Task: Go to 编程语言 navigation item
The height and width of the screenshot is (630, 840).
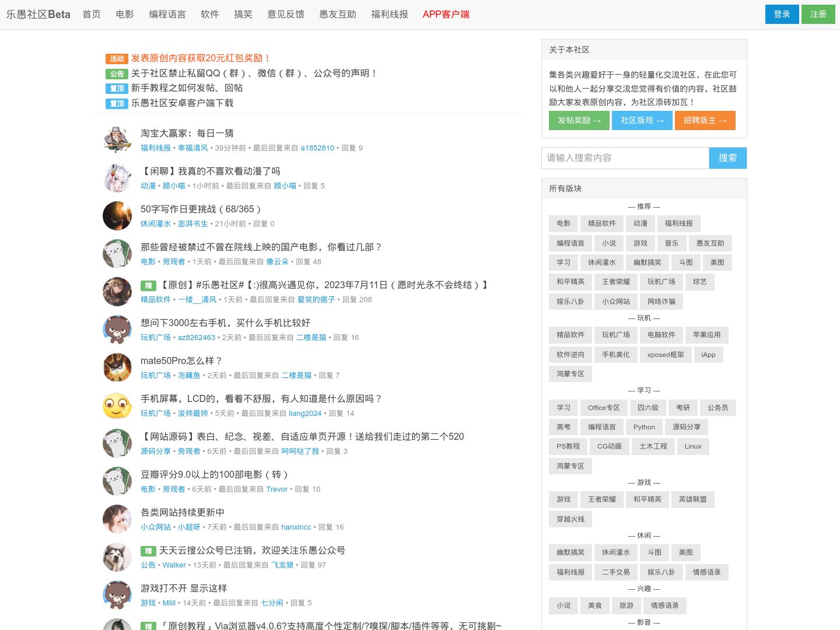Action: click(167, 14)
